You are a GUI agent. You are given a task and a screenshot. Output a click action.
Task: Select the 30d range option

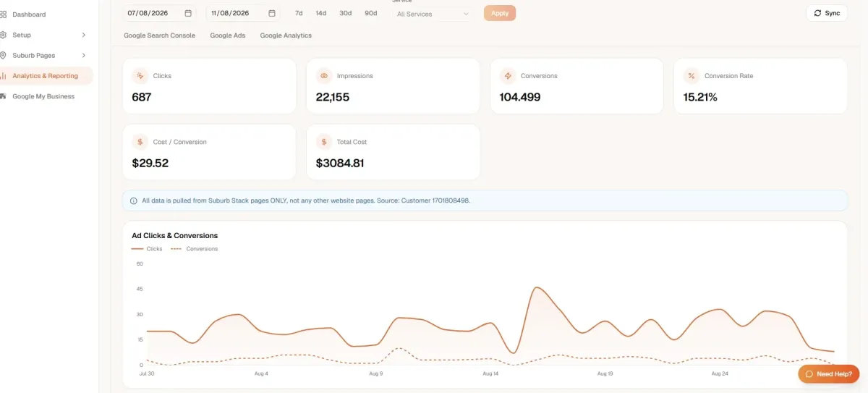(346, 13)
